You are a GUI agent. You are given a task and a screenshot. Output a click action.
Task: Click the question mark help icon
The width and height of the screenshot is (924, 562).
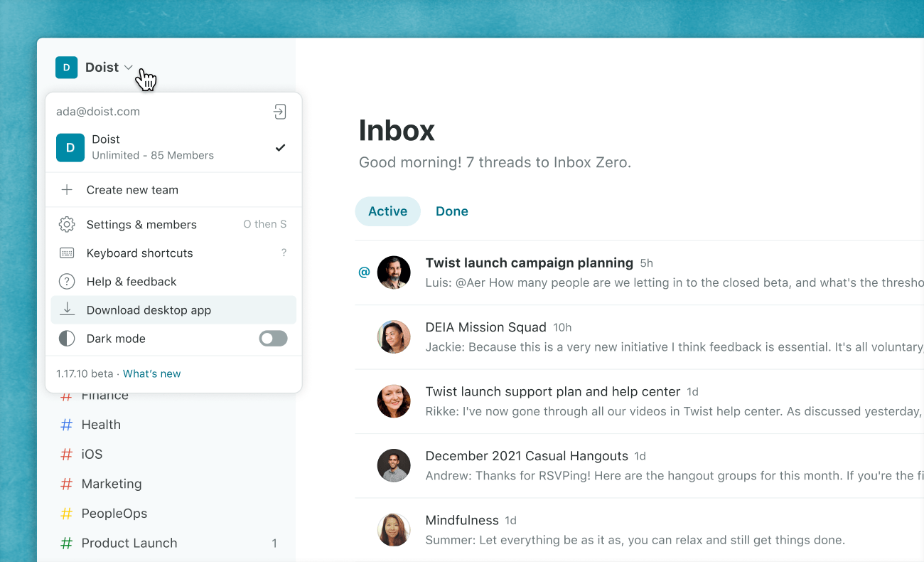67,282
